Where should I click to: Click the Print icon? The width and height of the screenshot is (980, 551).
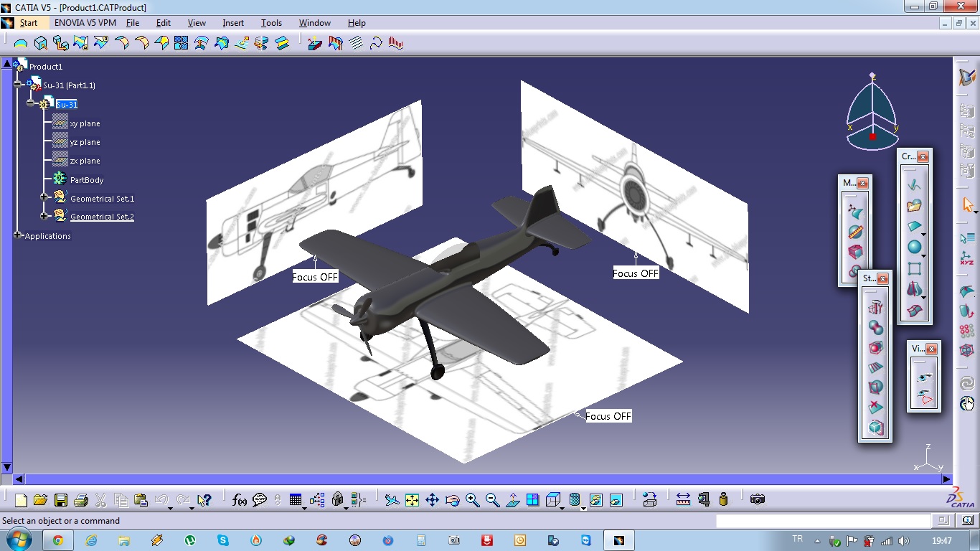(80, 500)
